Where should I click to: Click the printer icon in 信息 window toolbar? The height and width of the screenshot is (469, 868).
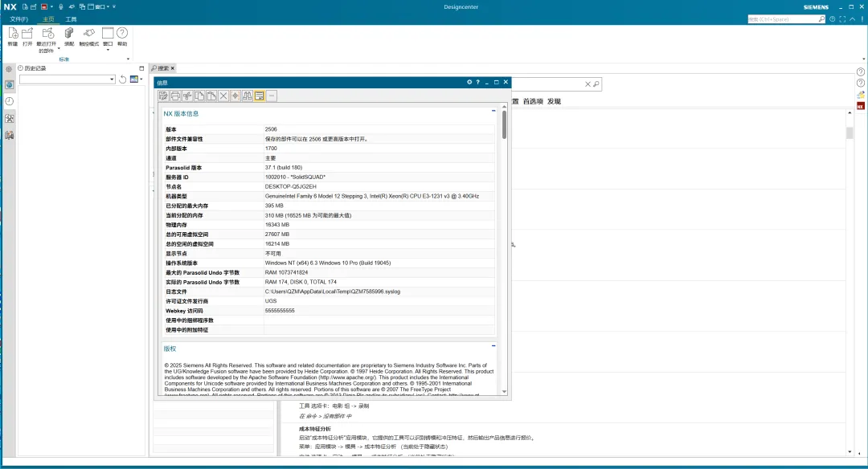(175, 96)
